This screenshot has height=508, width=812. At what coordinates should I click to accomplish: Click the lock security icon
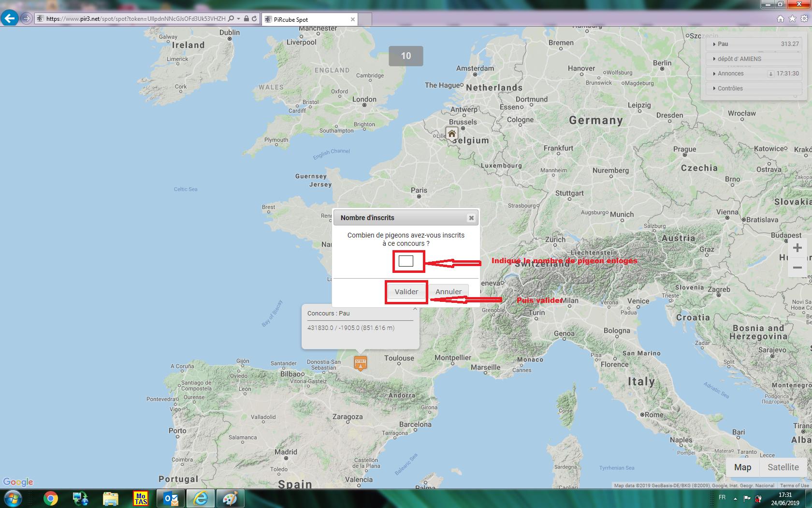point(246,19)
